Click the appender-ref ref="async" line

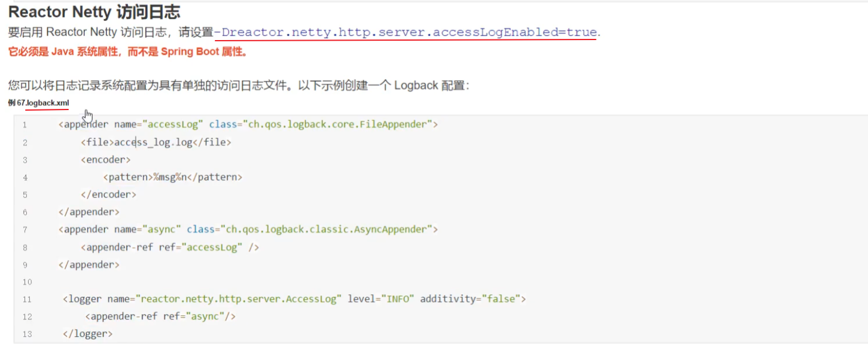[160, 316]
